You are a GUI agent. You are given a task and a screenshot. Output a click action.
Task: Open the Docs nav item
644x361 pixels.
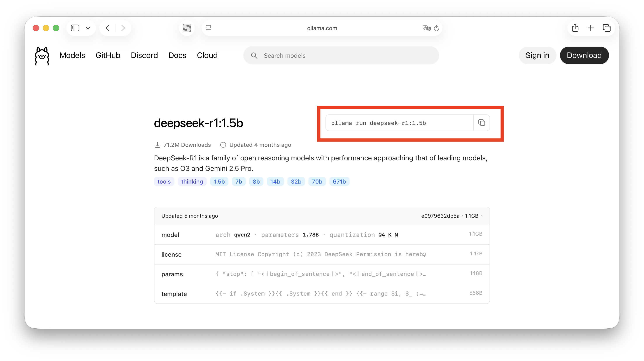point(177,55)
